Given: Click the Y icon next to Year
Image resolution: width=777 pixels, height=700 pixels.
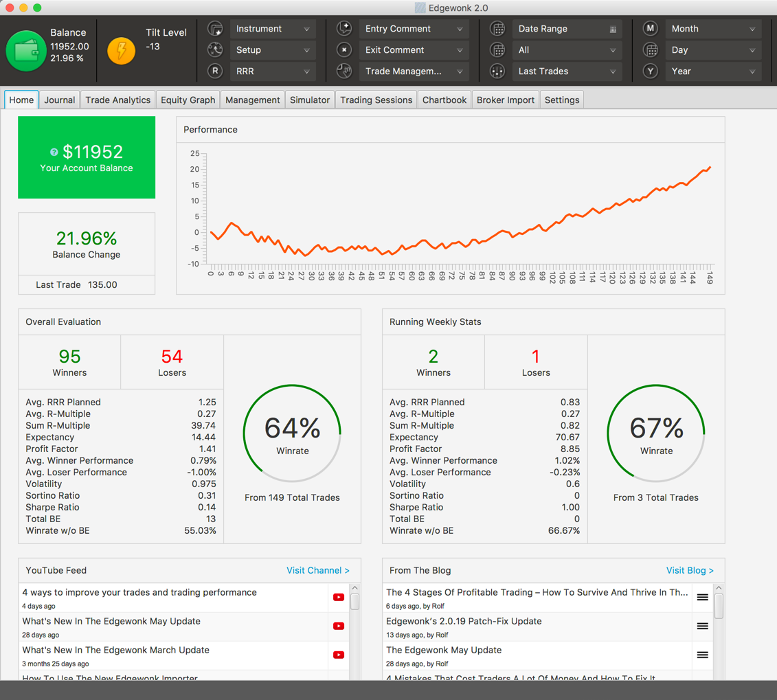Looking at the screenshot, I should click(650, 71).
